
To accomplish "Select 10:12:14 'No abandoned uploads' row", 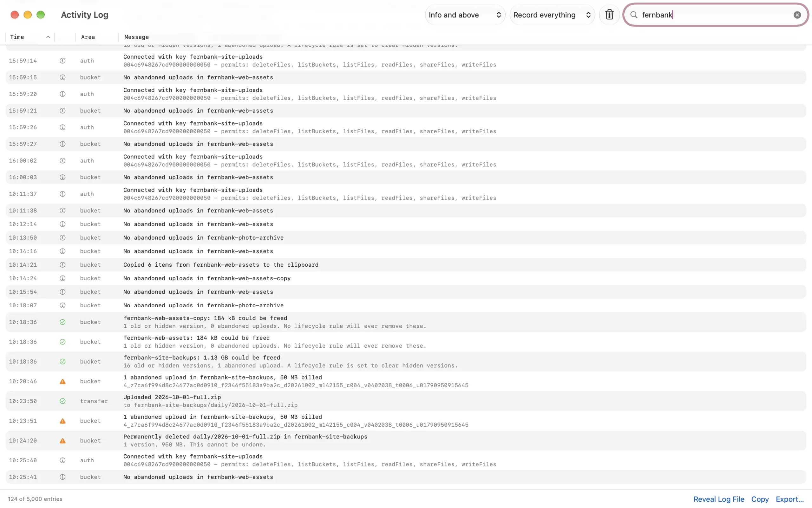I will pos(406,224).
